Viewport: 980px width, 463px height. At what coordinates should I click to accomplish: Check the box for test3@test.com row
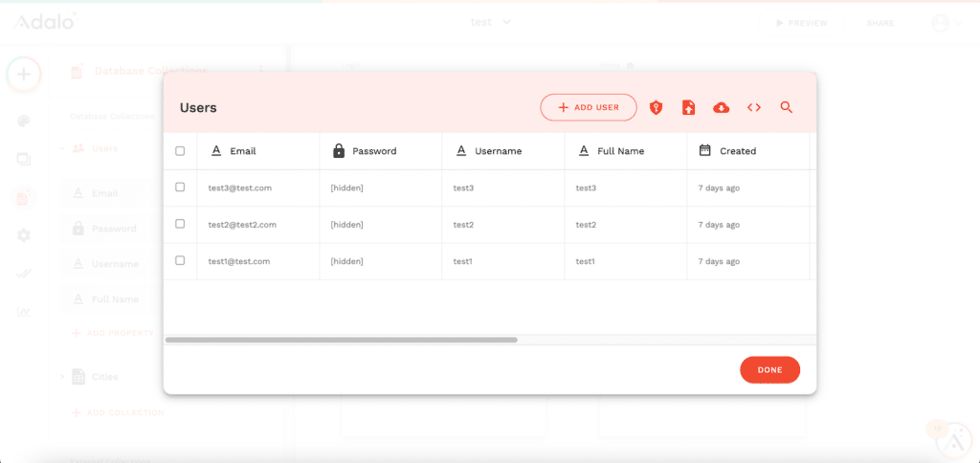coord(180,187)
